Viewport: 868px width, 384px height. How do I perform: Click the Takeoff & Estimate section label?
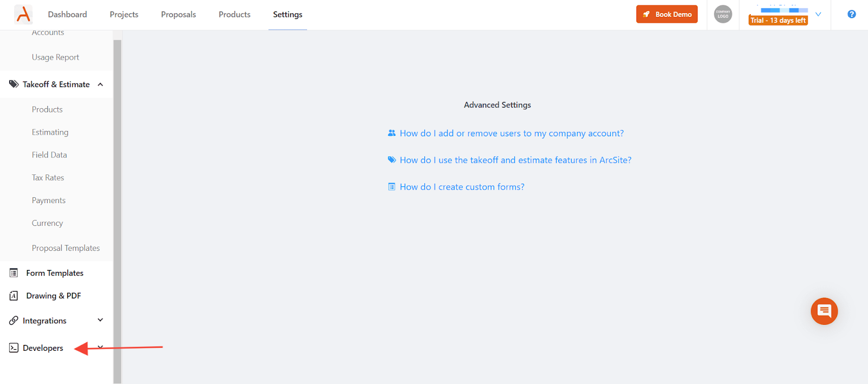click(56, 84)
